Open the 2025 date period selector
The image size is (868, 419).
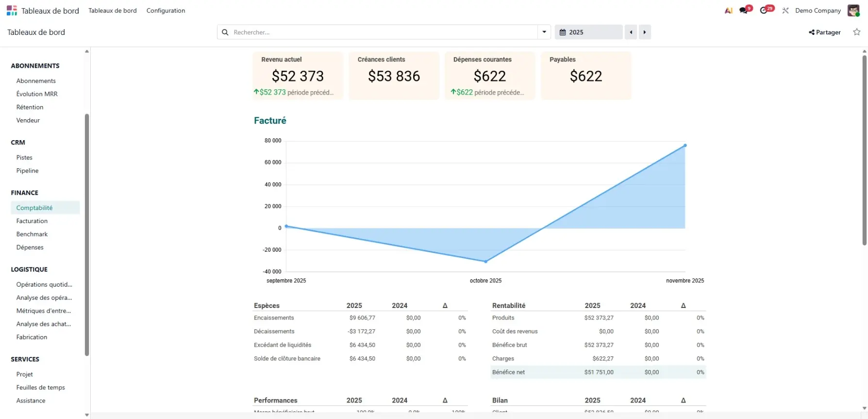[588, 32]
